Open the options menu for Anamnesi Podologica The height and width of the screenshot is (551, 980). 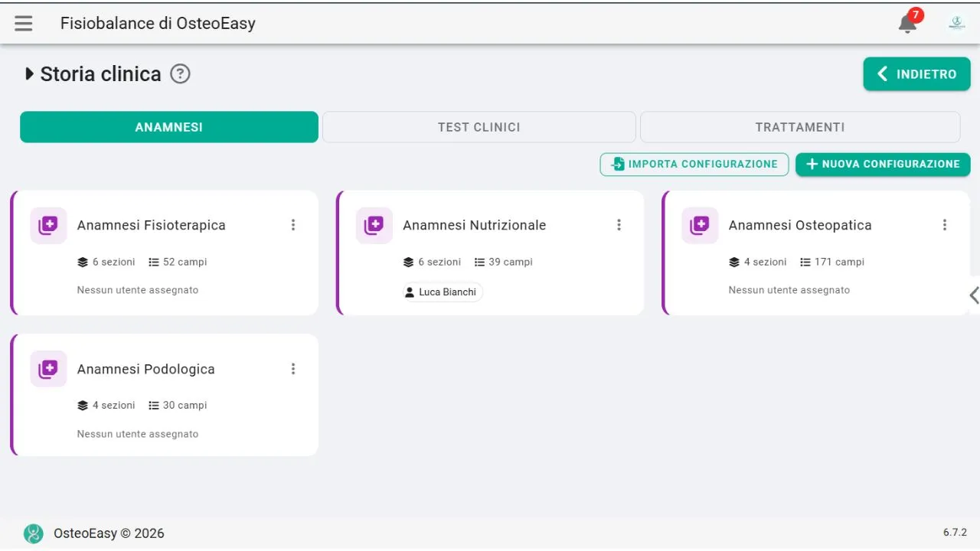[293, 369]
